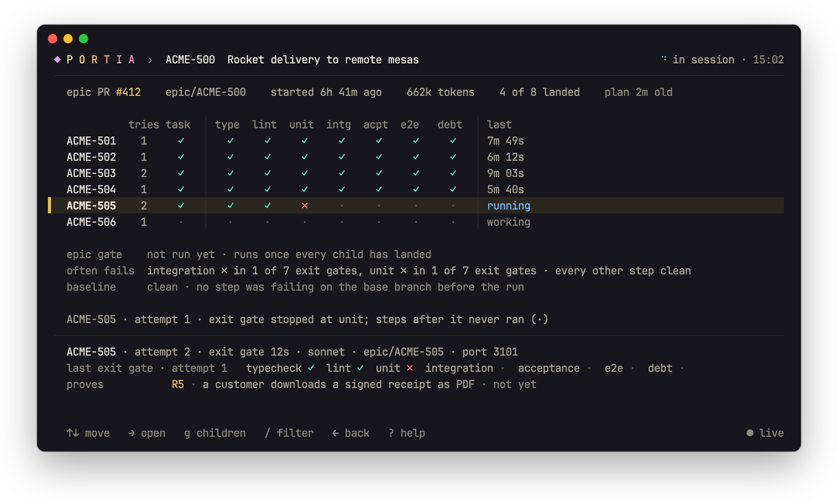
Task: Click the up-down arrows move icon
Action: [x=73, y=433]
